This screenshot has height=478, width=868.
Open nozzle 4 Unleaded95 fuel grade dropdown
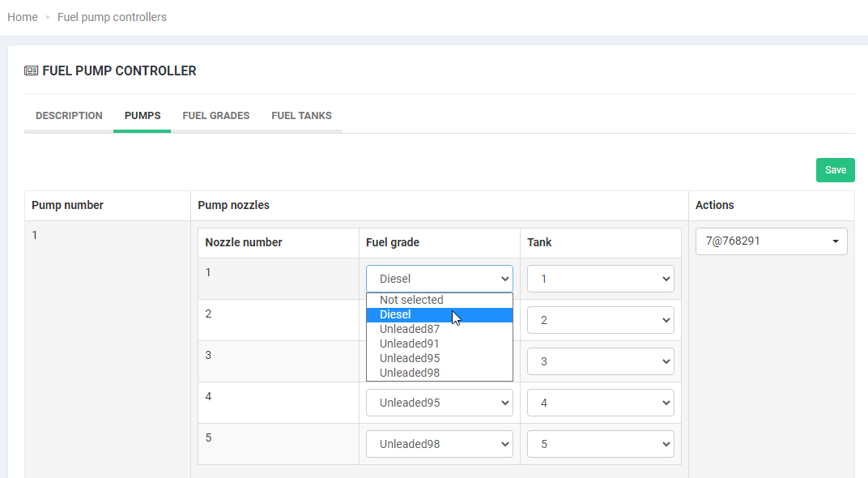[439, 403]
